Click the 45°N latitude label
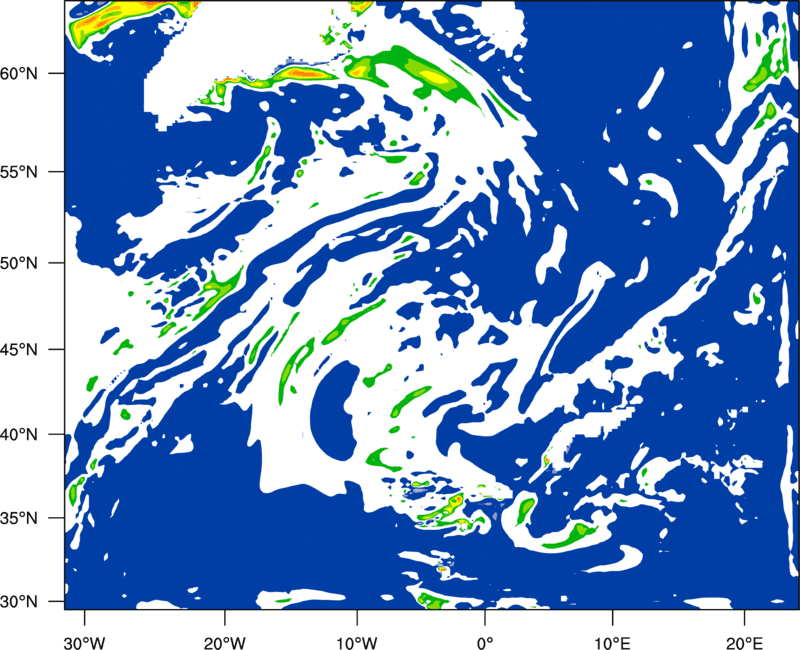Viewport: 800px width, 650px height. [19, 349]
